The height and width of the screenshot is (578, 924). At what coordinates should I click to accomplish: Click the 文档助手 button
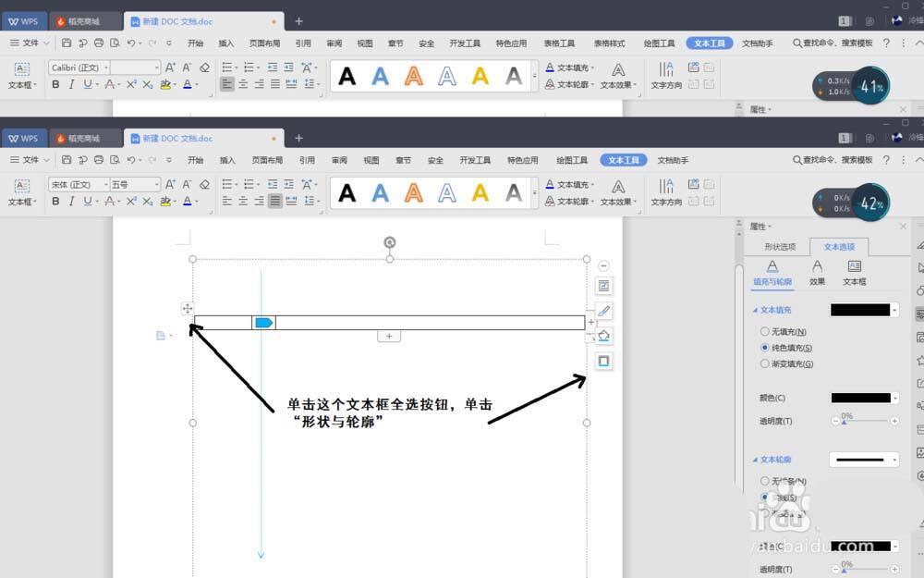click(x=672, y=159)
